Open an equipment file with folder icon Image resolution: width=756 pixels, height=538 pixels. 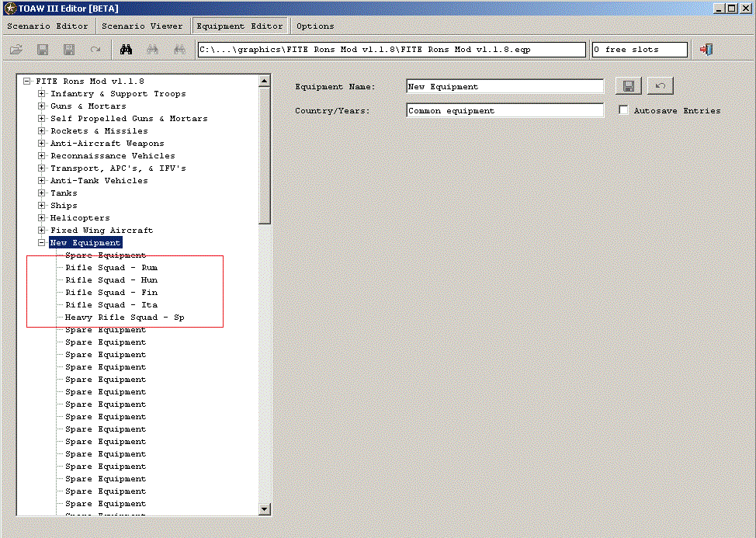click(x=16, y=49)
